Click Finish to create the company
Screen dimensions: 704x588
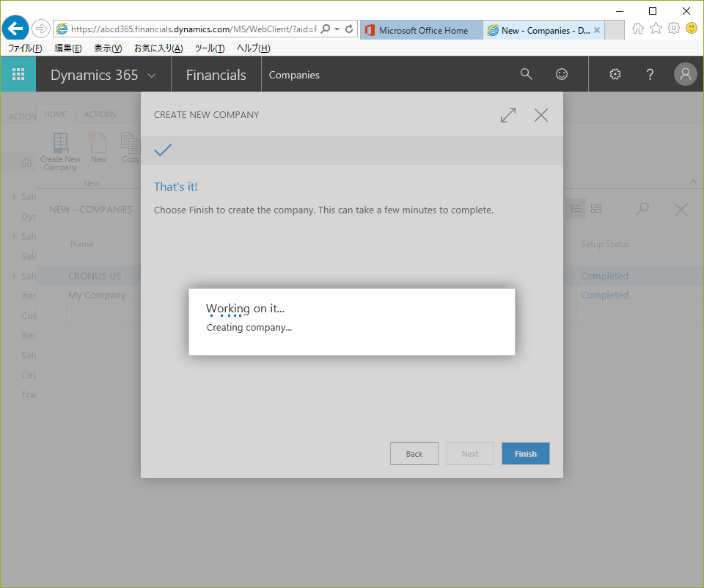pos(525,453)
